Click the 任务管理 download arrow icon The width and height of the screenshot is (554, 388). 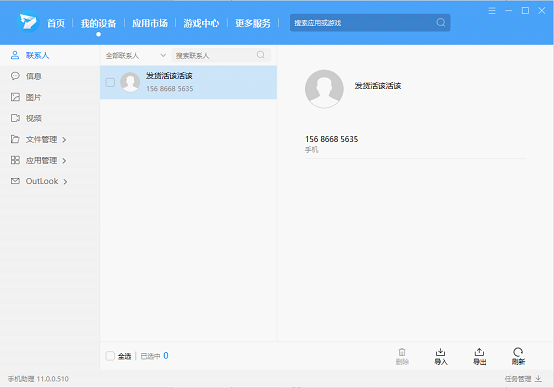click(538, 378)
